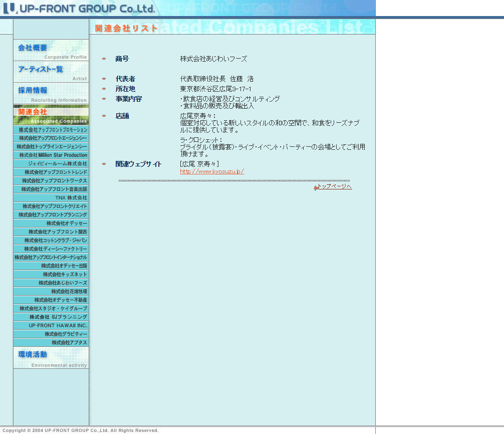This screenshot has width=504, height=434.
Task: Click the ラ・クロシェット： store name
Action: coord(201,140)
